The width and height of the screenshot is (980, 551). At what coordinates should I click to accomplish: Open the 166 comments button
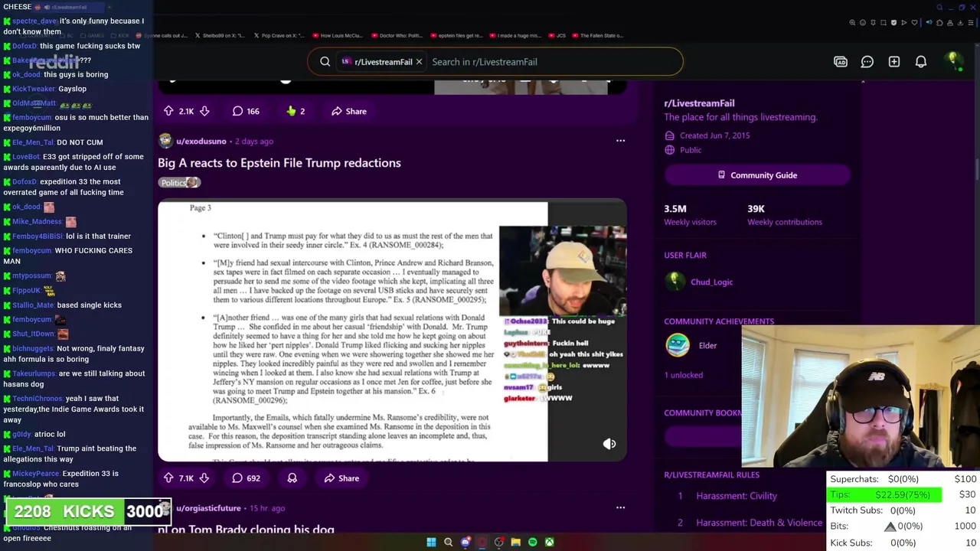[246, 111]
